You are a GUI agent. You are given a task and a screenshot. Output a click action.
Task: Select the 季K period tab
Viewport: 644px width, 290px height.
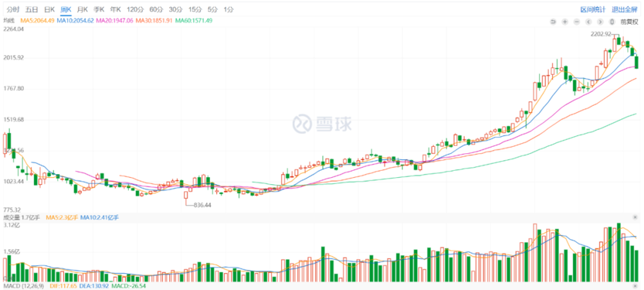click(99, 9)
